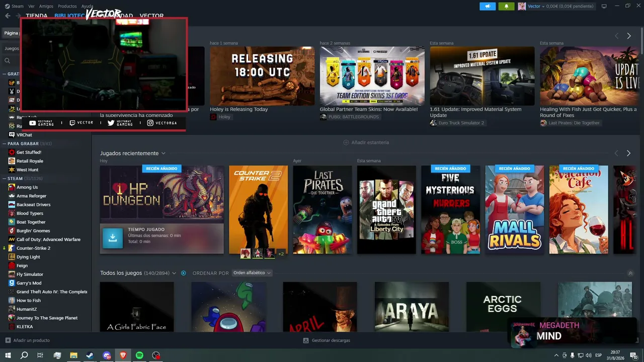This screenshot has width=644, height=362.
Task: Open the Amigos menu
Action: (46, 6)
